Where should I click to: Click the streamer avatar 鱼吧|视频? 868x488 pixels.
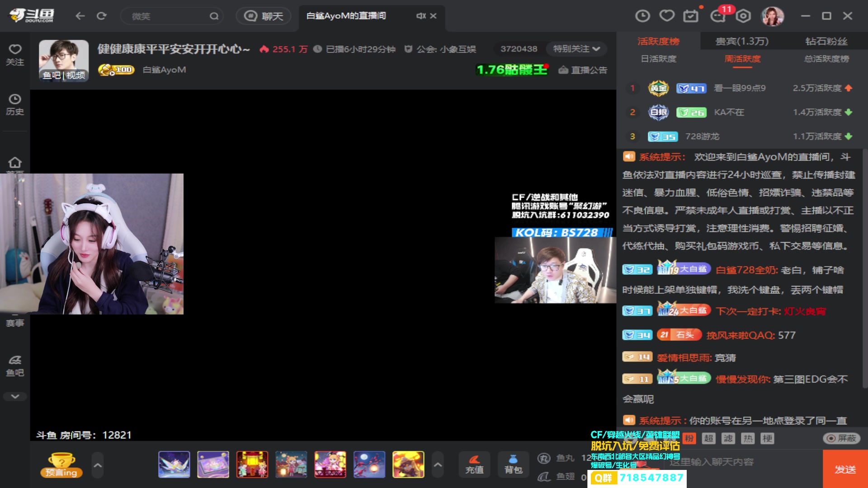tap(64, 60)
